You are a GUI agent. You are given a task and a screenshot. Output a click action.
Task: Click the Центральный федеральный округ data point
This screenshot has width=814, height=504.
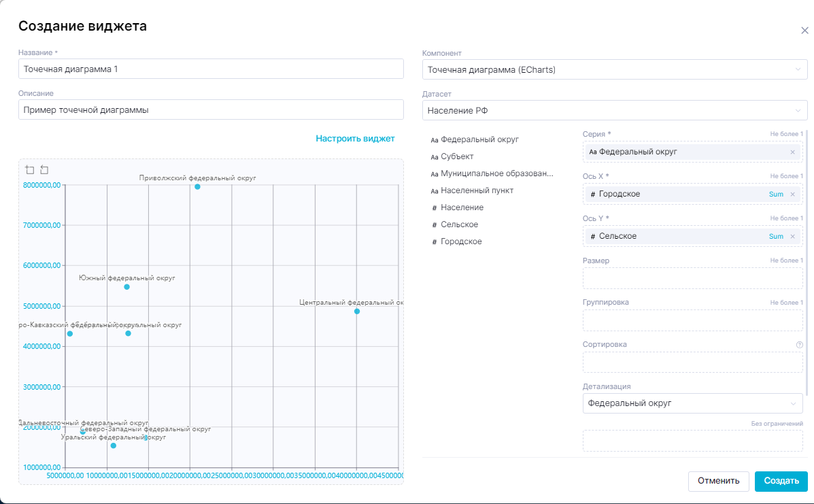357,312
